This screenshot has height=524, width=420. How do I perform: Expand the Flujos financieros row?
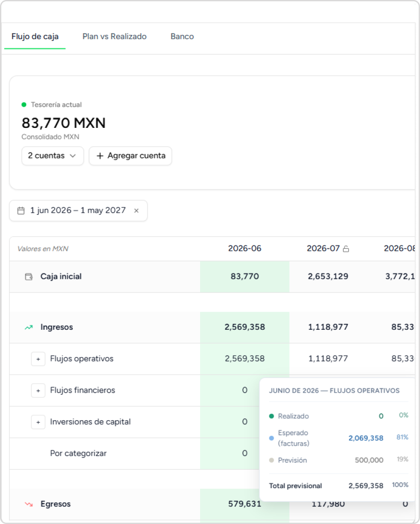38,390
